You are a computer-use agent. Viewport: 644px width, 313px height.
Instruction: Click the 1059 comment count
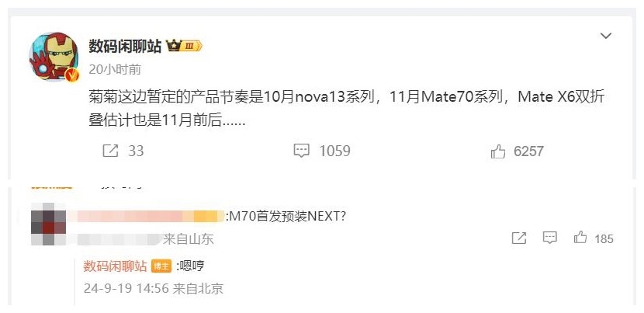coord(334,151)
